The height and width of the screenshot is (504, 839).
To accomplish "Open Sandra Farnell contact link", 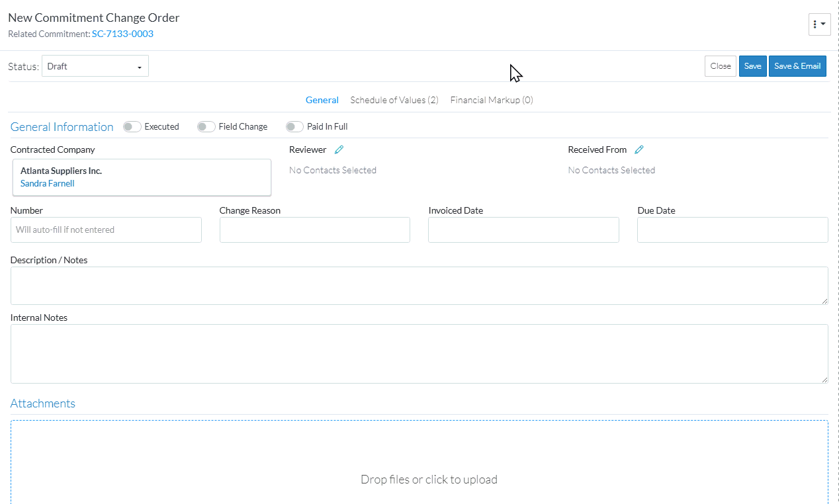I will [48, 183].
